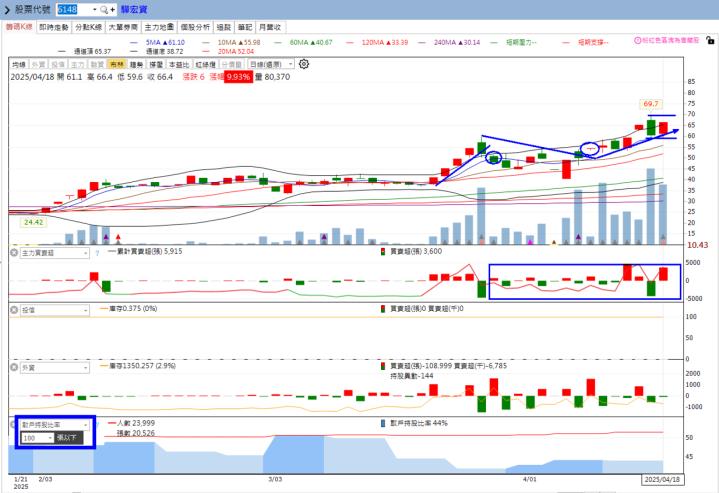Toggle the 融資 overlay button
Image resolution: width=719 pixels, height=493 pixels.
[x=97, y=64]
